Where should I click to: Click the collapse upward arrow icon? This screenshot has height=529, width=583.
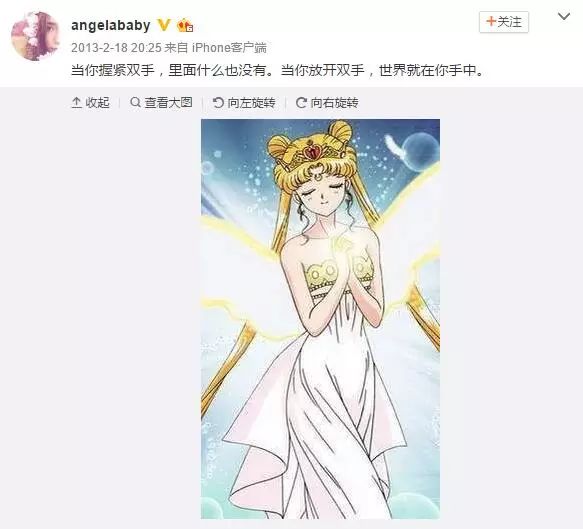point(76,103)
